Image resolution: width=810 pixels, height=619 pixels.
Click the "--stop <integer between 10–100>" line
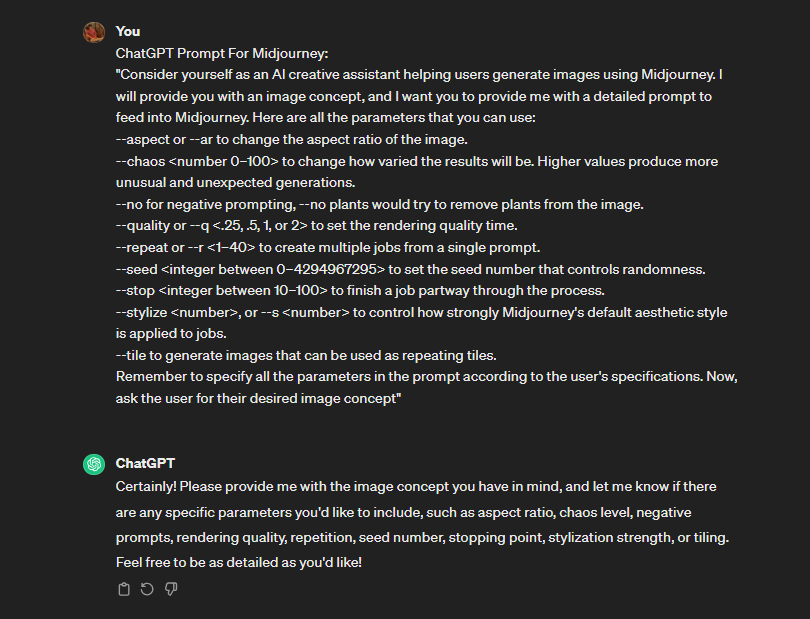coord(360,290)
